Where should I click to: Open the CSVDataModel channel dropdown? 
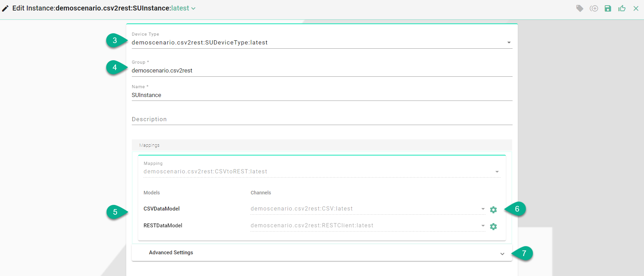point(483,209)
